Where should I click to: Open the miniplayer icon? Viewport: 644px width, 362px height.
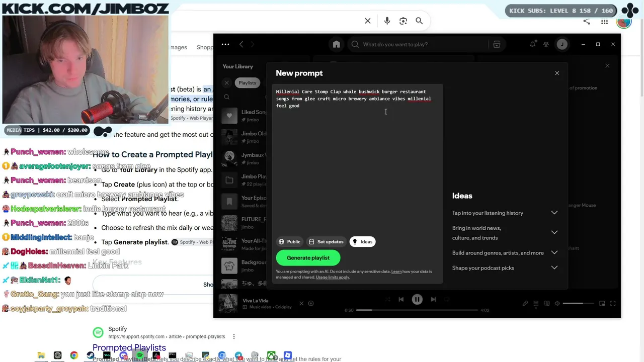[x=602, y=303]
